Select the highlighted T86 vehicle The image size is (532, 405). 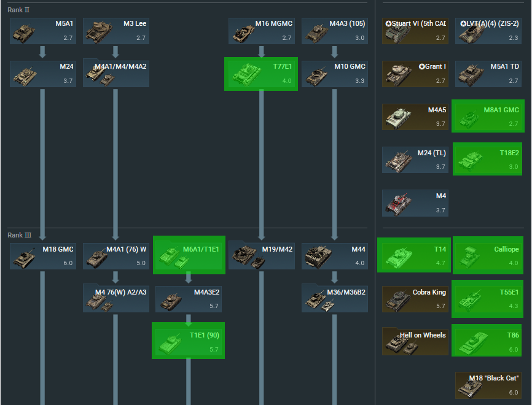488,341
